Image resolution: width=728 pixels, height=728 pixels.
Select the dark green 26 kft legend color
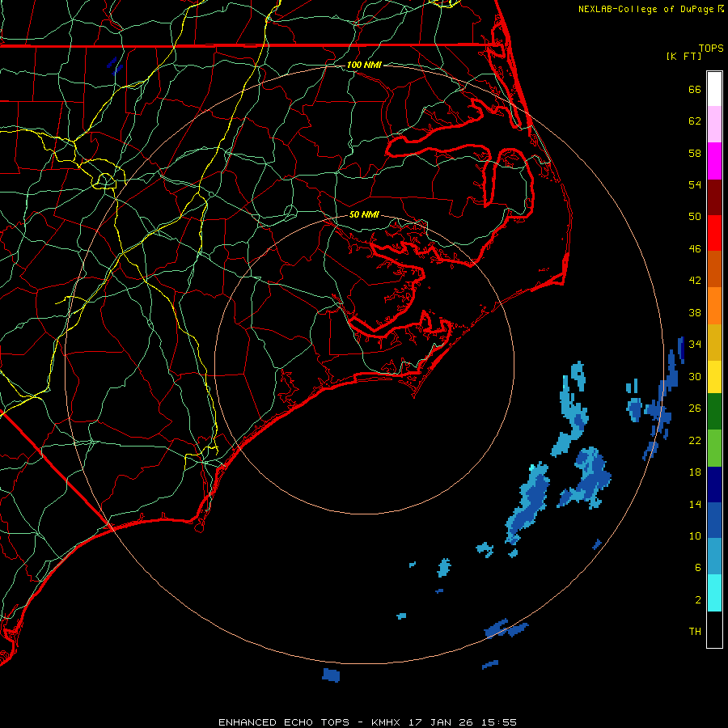point(714,412)
